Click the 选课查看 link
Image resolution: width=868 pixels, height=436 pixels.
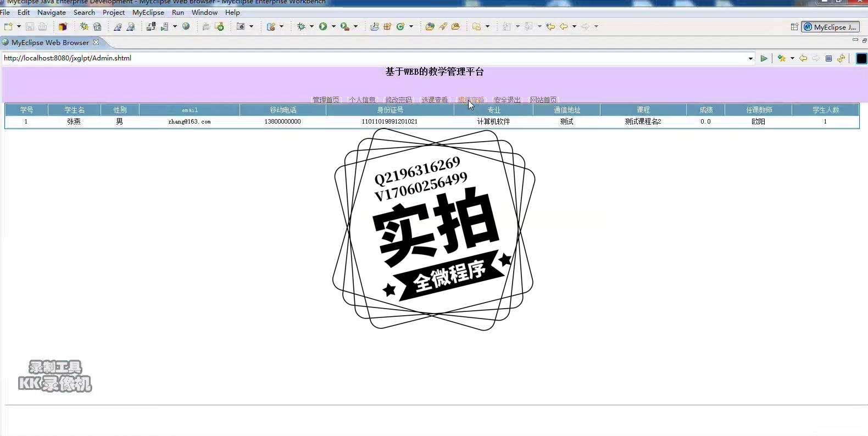click(435, 100)
